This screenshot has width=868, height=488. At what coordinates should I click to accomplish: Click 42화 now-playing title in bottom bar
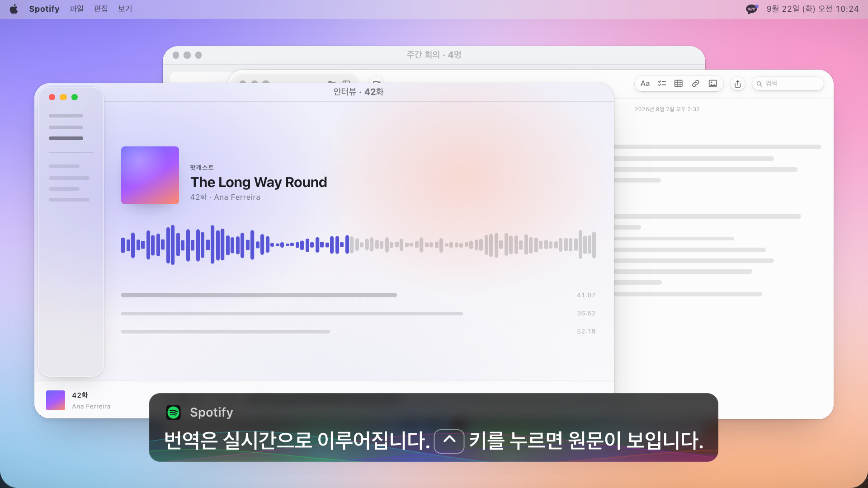80,395
